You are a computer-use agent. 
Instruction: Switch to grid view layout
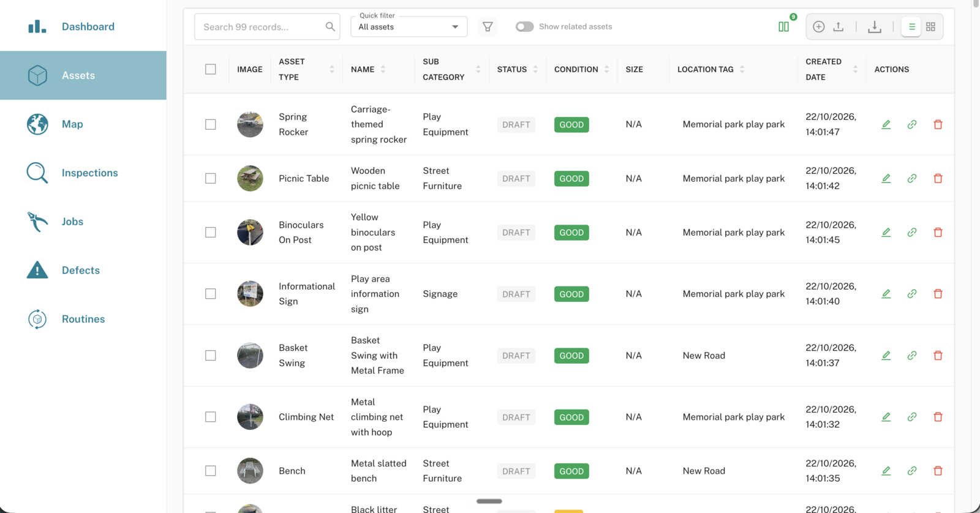[x=930, y=26]
